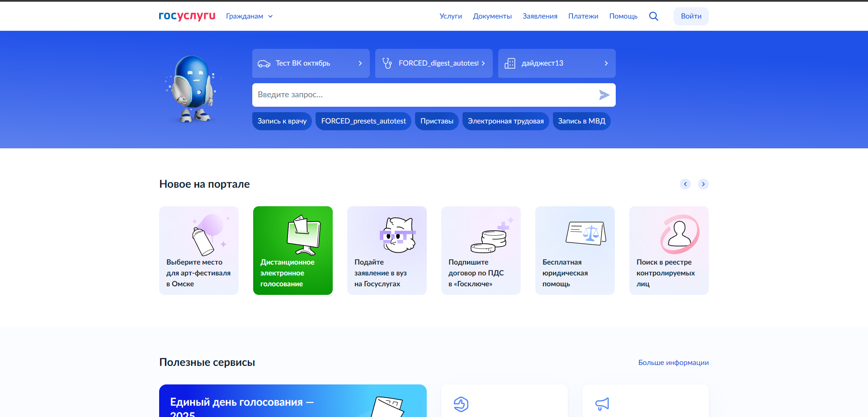Click the megaphone icon card
Image resolution: width=868 pixels, height=417 pixels.
click(602, 404)
